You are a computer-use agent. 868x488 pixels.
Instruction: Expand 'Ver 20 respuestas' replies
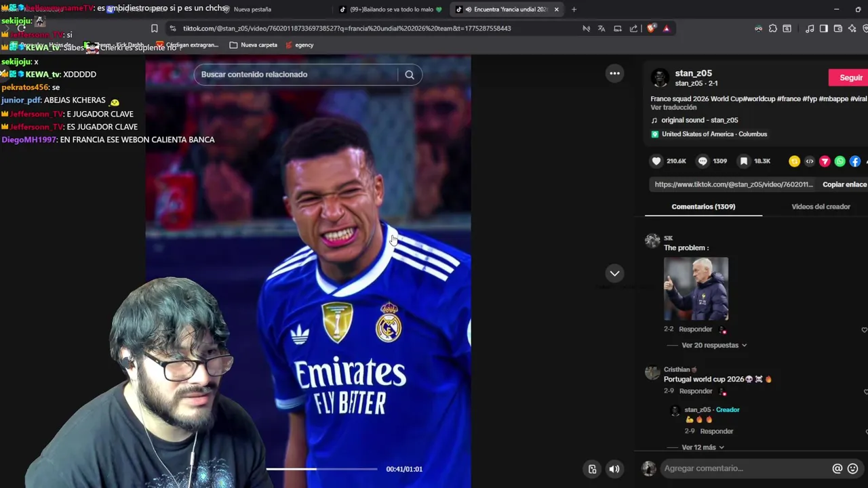714,345
